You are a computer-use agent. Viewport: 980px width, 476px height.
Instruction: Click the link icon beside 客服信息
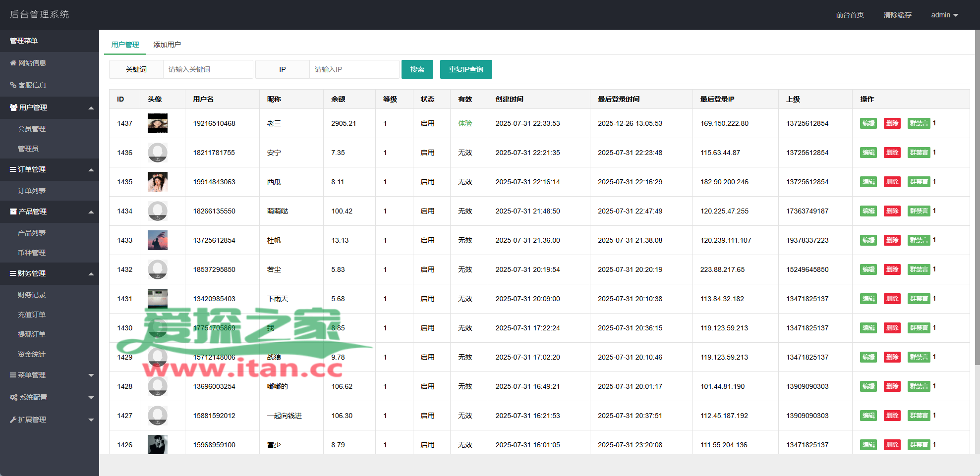[13, 85]
